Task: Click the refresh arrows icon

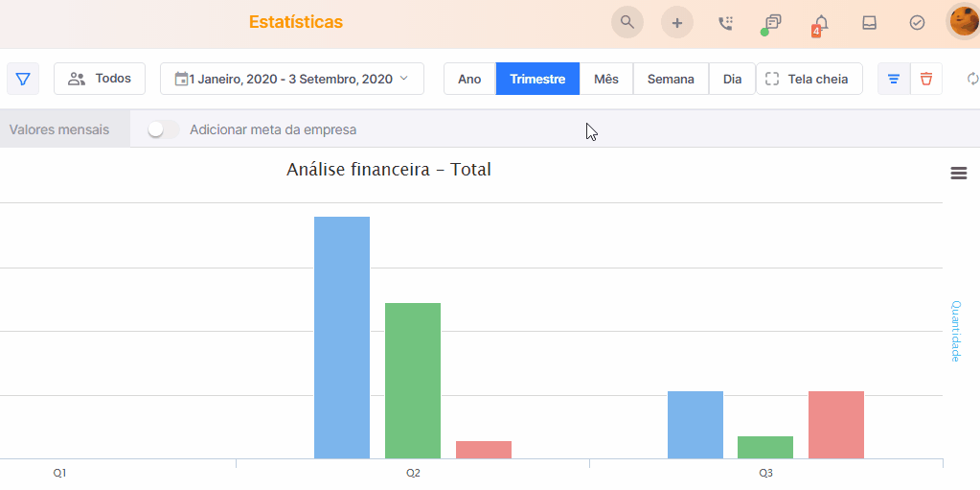Action: [972, 79]
